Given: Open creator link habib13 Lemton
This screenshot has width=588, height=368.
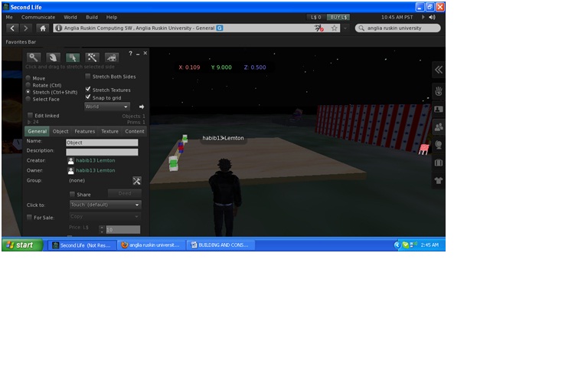Looking at the screenshot, I should click(96, 160).
